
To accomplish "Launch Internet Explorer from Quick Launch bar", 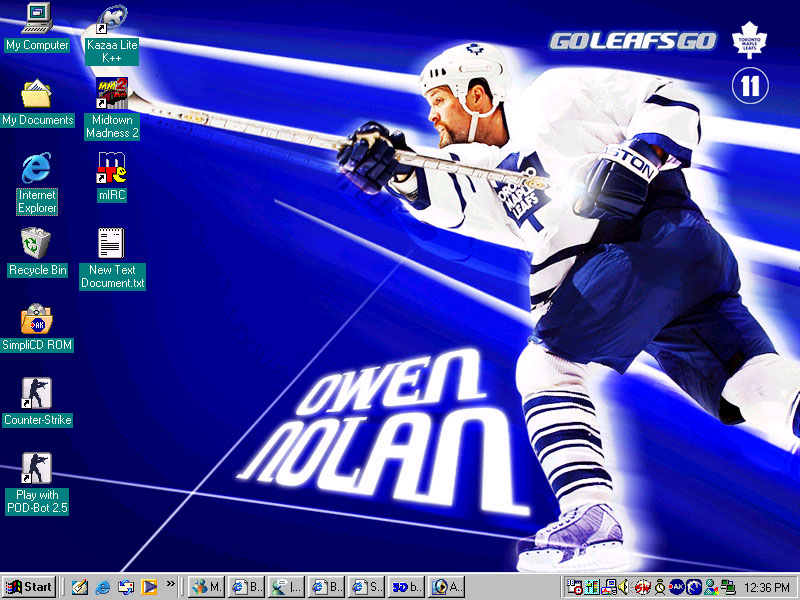I will click(x=102, y=587).
